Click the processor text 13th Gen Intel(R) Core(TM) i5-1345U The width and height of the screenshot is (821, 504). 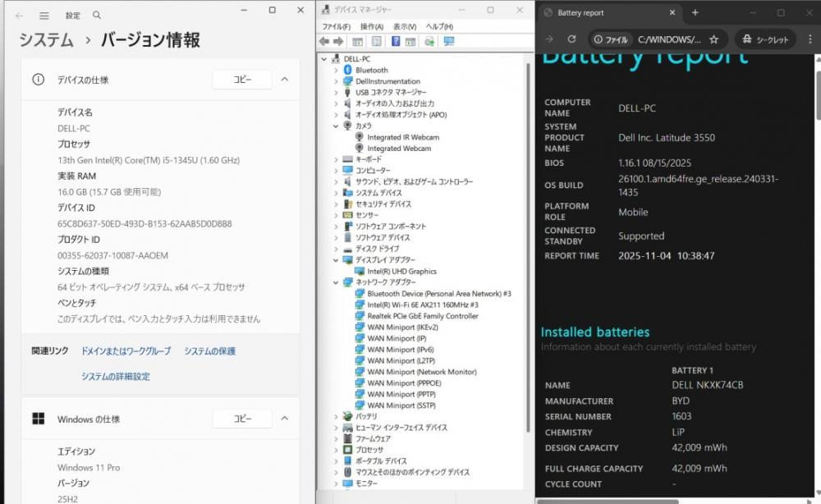[149, 160]
